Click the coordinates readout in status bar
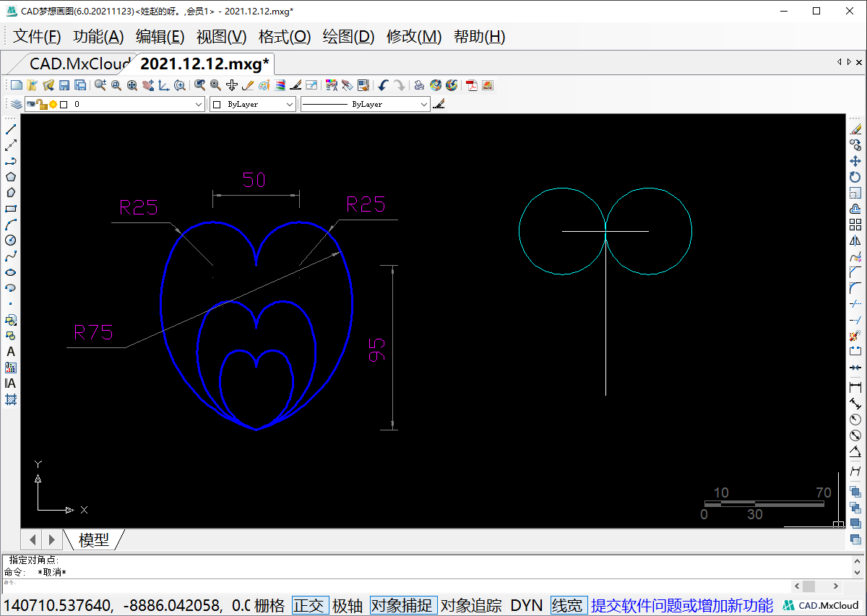 [126, 605]
